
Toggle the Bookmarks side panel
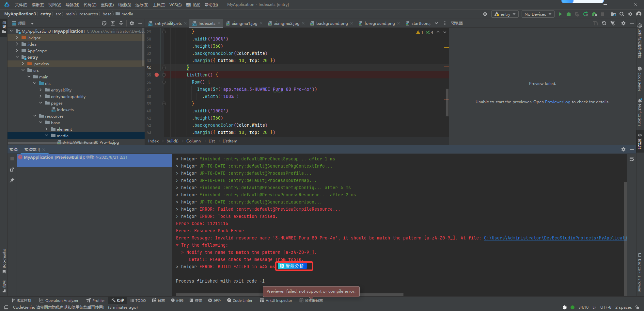4,261
